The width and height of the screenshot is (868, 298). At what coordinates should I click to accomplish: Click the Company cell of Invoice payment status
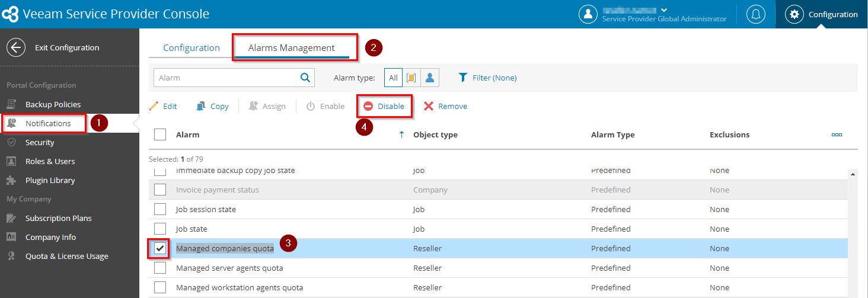pyautogui.click(x=430, y=190)
